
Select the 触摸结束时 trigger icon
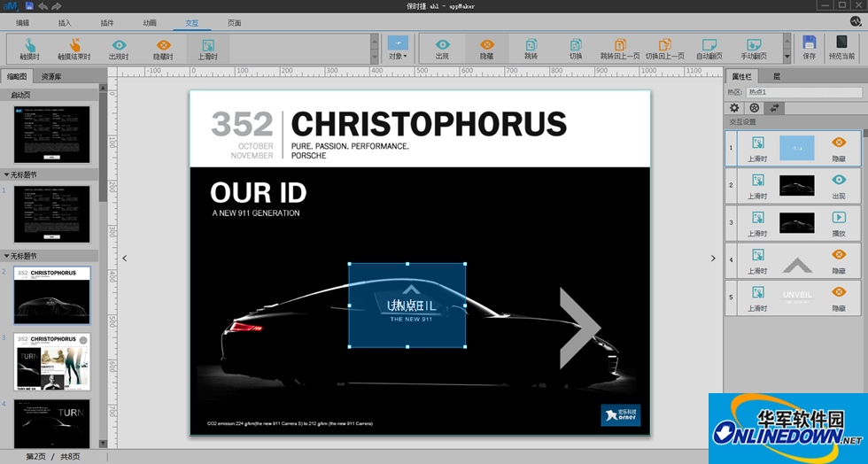click(x=74, y=45)
